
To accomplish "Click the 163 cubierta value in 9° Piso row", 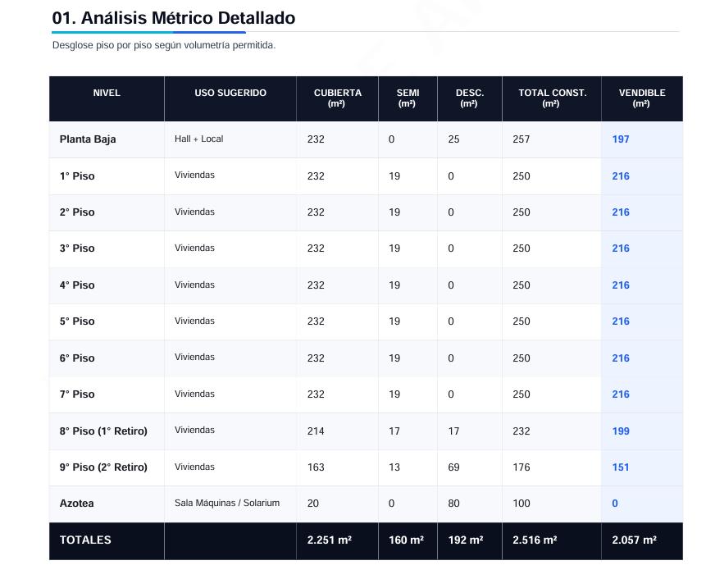I will (x=316, y=467).
